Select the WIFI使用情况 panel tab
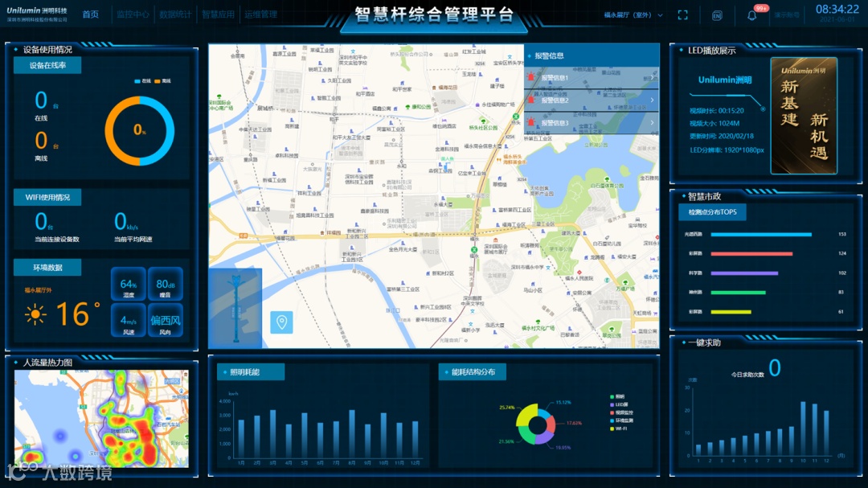Viewport: 868px width, 488px height. (x=47, y=197)
